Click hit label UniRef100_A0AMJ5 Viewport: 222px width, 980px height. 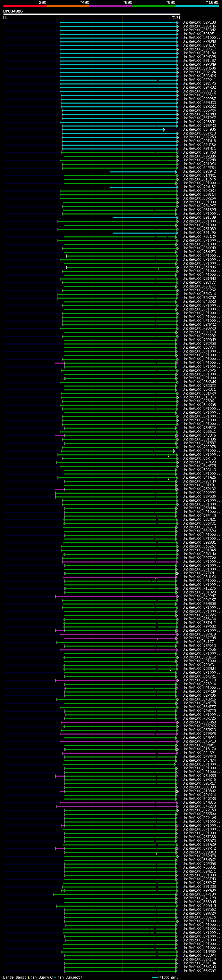(199, 906)
